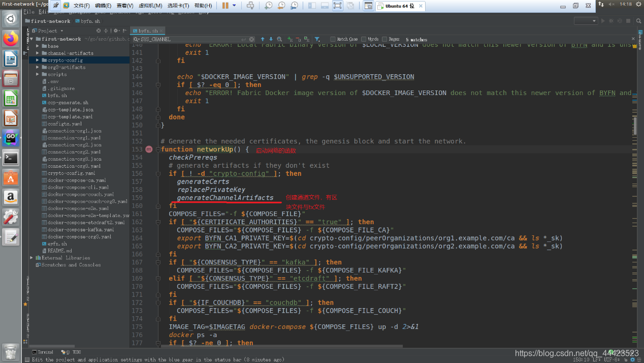This screenshot has height=363, width=644.
Task: Open the Terminal dock icon
Action: click(11, 158)
